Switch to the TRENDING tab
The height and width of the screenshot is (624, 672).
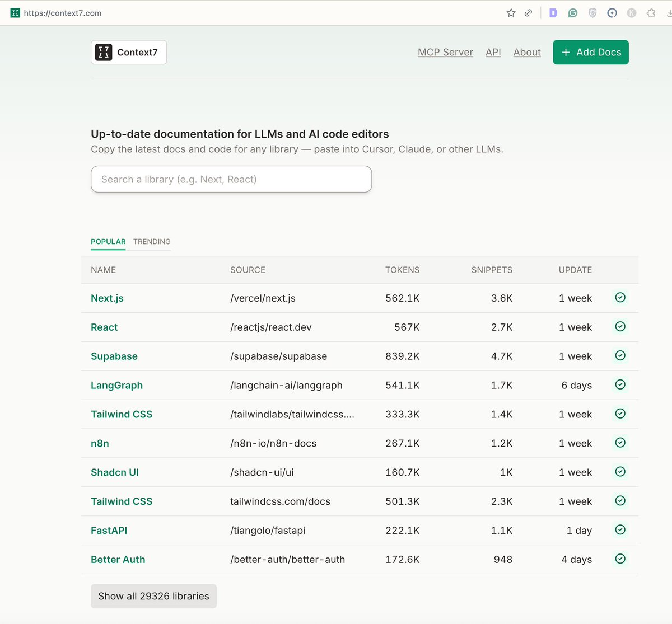pos(152,242)
